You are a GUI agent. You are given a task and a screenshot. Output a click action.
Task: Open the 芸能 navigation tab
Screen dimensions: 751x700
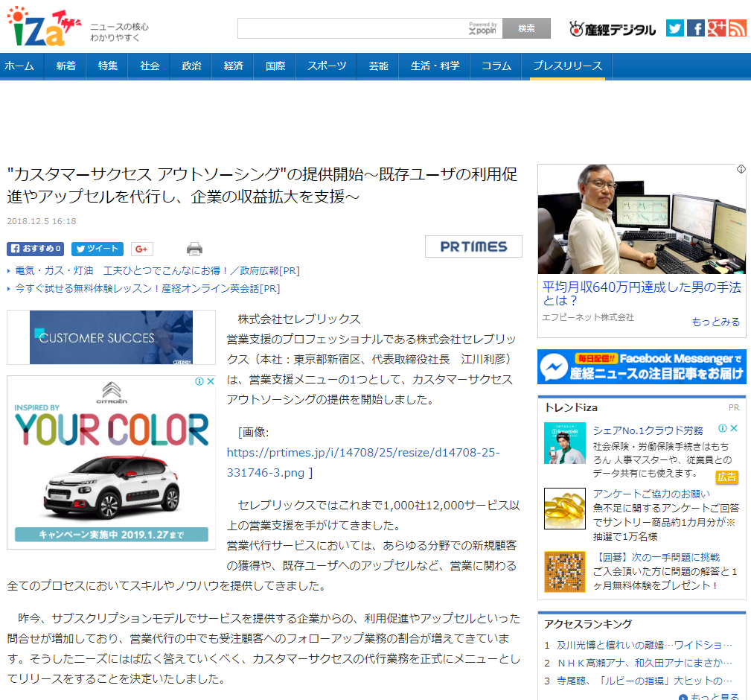pyautogui.click(x=378, y=66)
